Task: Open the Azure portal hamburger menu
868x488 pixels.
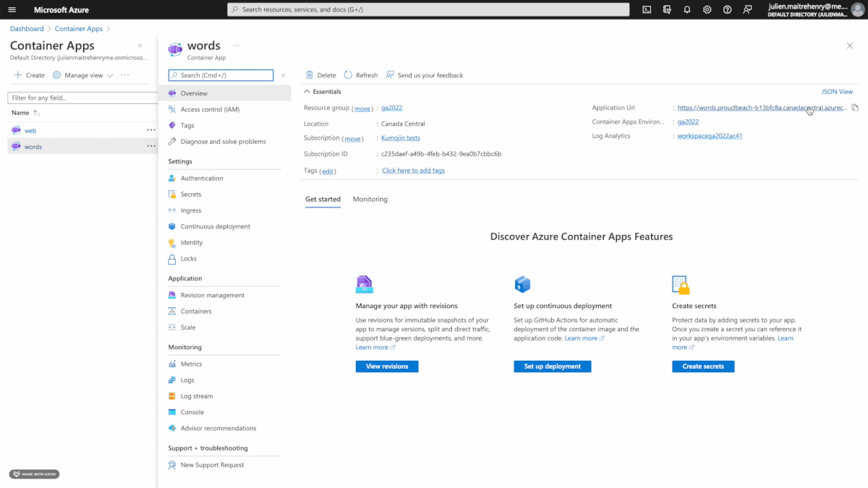Action: (x=12, y=9)
